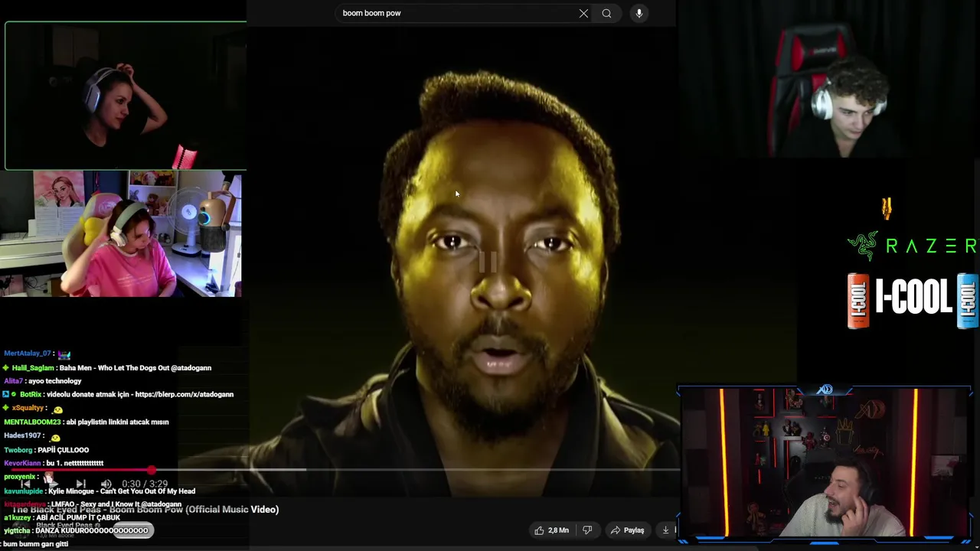The image size is (980, 551).
Task: Skip to next video in player
Action: pos(80,484)
